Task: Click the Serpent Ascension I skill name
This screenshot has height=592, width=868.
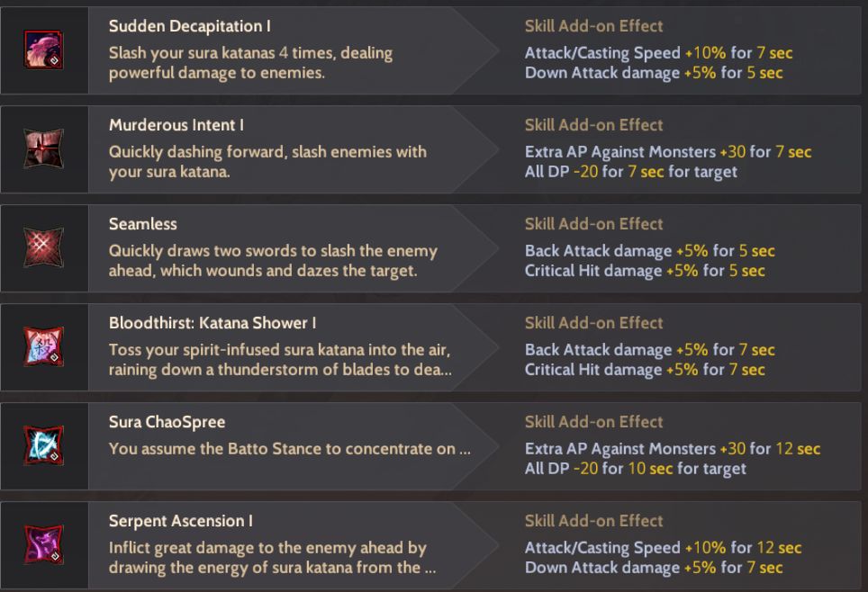Action: click(180, 521)
